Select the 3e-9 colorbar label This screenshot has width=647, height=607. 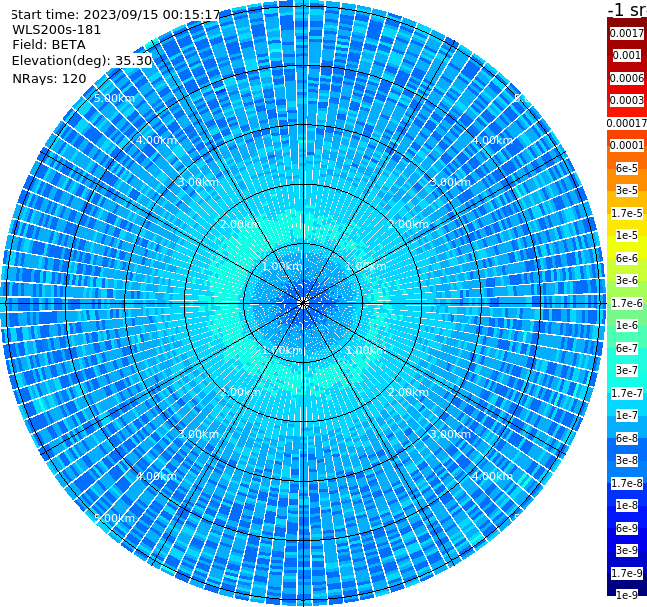pos(627,550)
